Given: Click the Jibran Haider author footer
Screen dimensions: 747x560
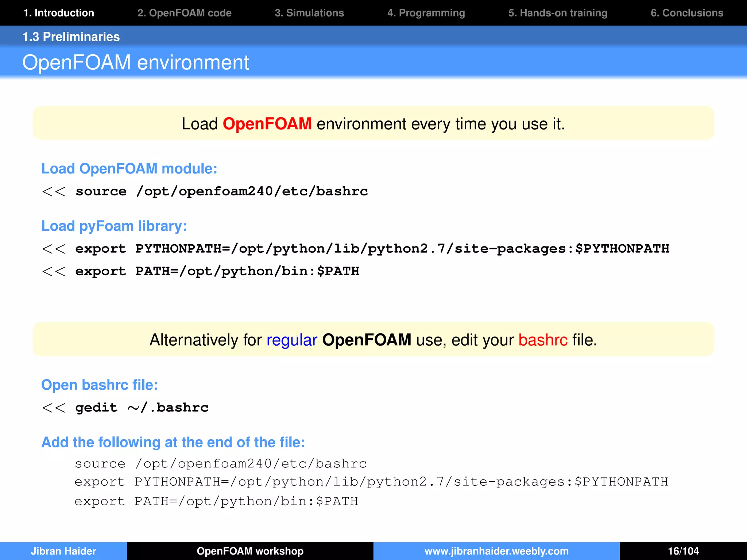Looking at the screenshot, I should 63,551.
